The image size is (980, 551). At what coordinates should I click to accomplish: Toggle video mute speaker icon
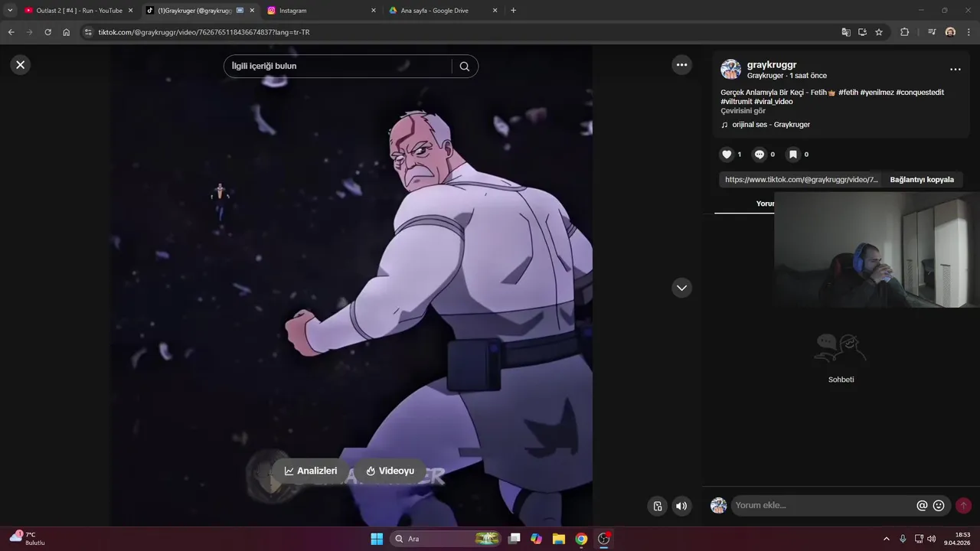tap(681, 506)
